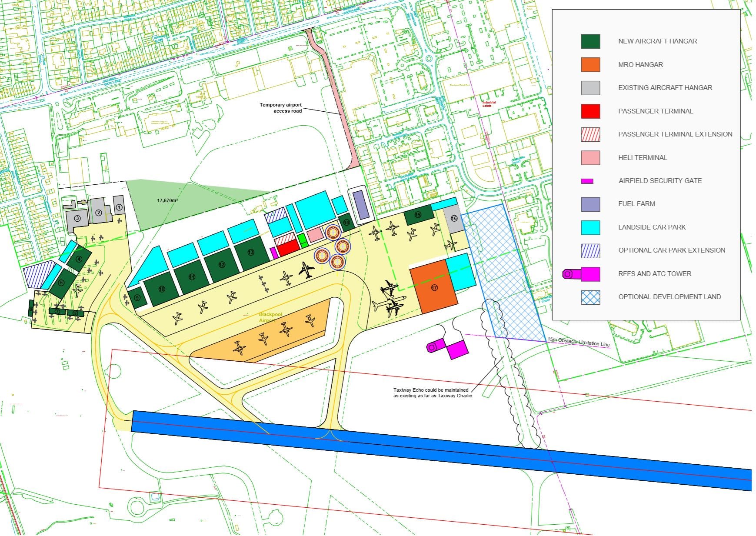Click new aircraft hangar number 13
756x536 pixels.
click(x=251, y=253)
